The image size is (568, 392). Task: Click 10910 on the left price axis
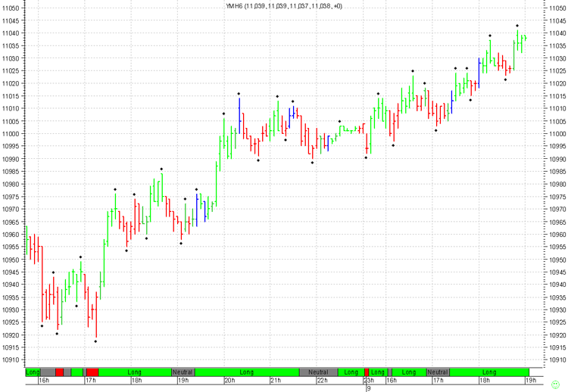[x=11, y=359]
